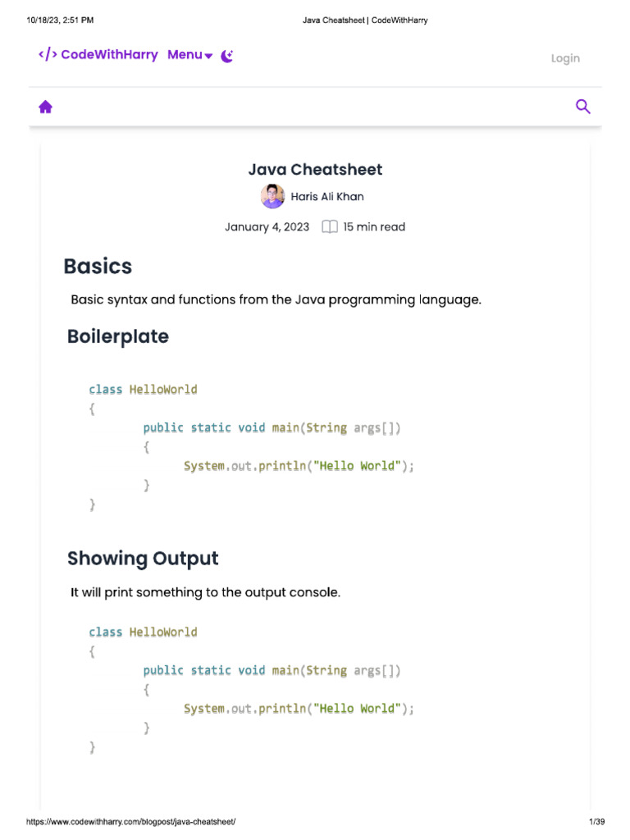Click the Java Cheatsheet article title
The image size is (630, 840).
[x=315, y=170]
